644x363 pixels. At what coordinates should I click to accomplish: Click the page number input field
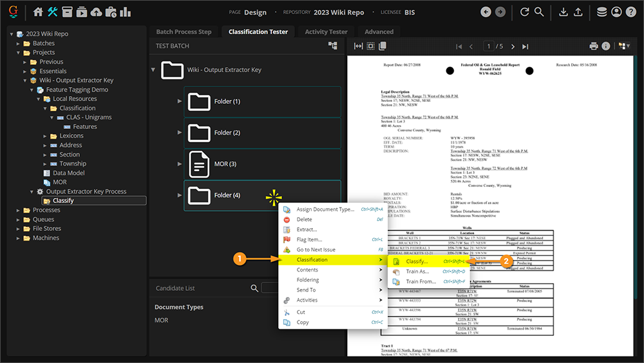[x=489, y=46]
